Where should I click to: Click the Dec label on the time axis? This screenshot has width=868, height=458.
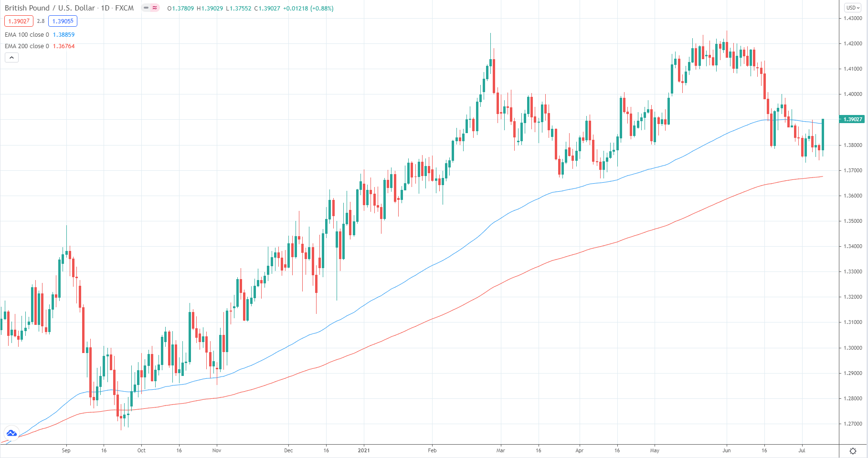click(288, 450)
